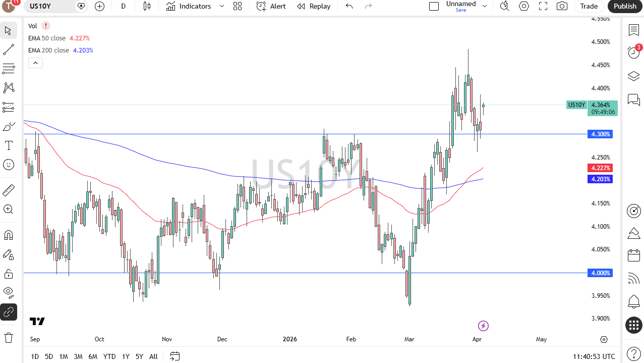Undo the last chart action
The height and width of the screenshot is (363, 644).
point(349,6)
